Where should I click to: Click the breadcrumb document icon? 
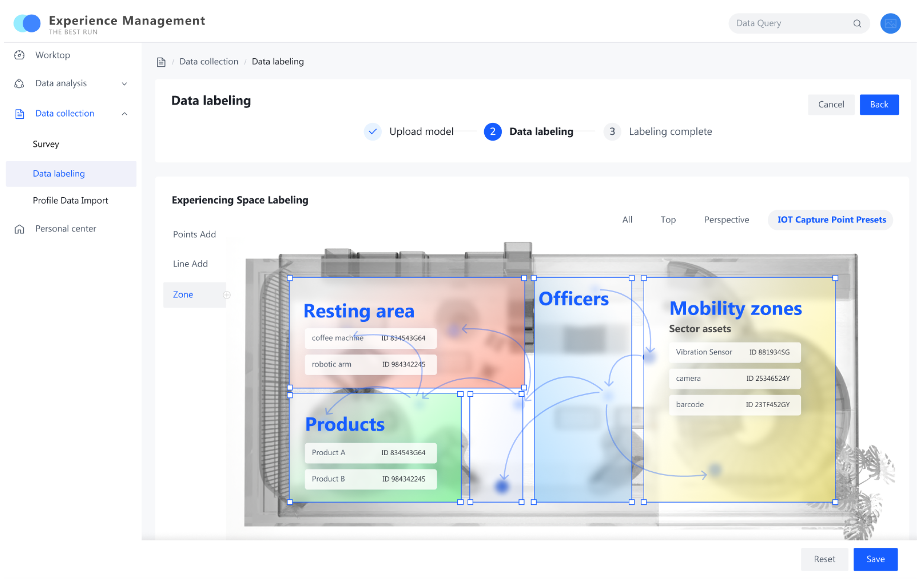(161, 62)
